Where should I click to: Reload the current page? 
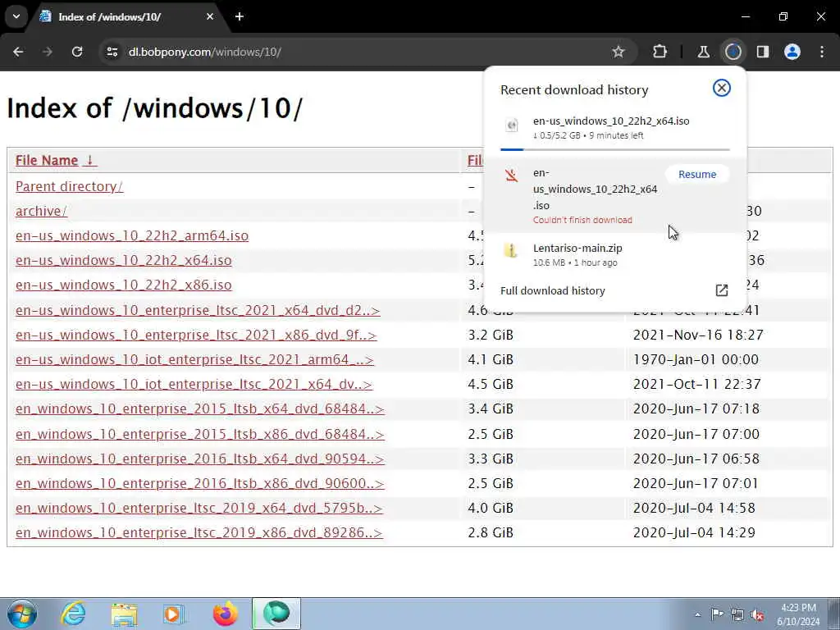click(77, 52)
